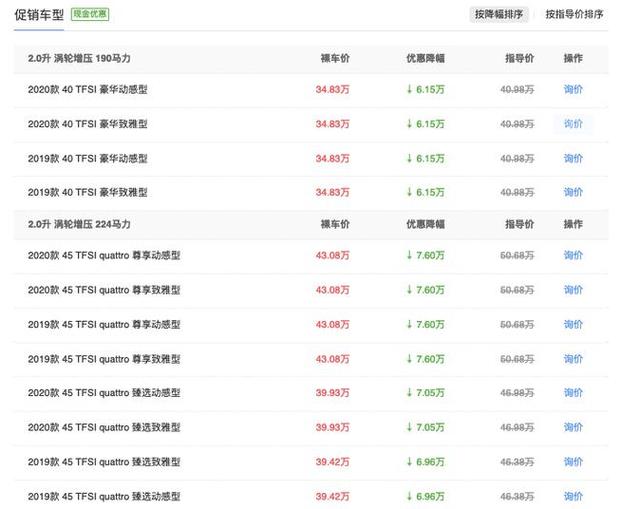The width and height of the screenshot is (640, 509).
Task: Select model name 2019款 45 TFSI quattro 尊享动感型
Action: coord(104,325)
